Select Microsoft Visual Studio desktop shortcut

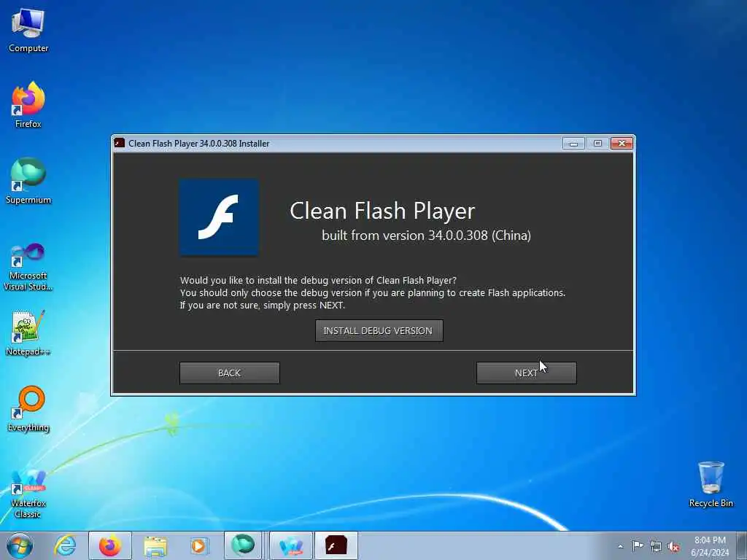coord(28,267)
